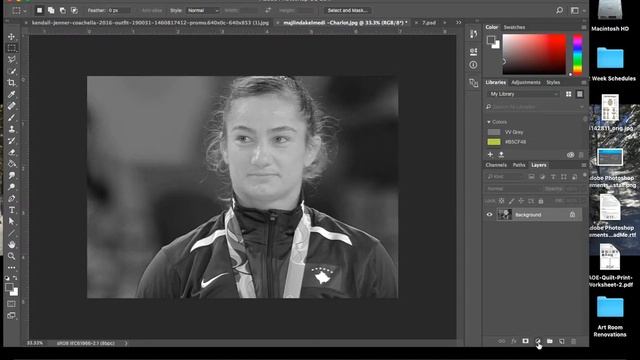Open the Style dropdown set to Normal

tap(203, 10)
